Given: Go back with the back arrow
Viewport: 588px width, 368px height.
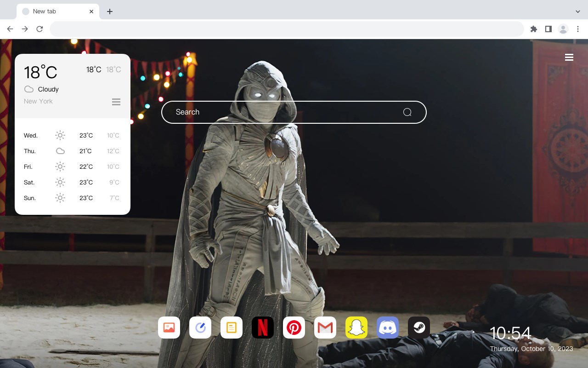Looking at the screenshot, I should tap(10, 29).
